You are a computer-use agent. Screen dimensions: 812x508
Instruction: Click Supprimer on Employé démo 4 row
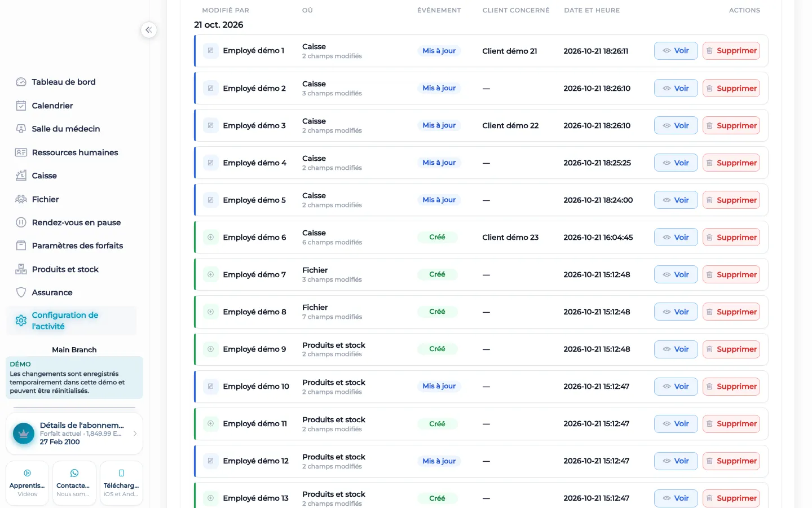[x=731, y=163]
